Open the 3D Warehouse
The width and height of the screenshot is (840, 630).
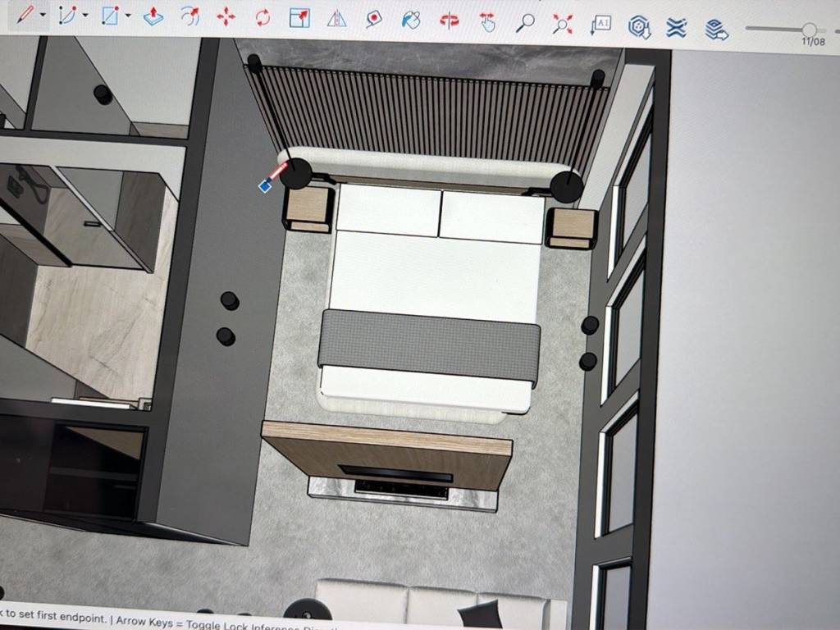pyautogui.click(x=639, y=28)
